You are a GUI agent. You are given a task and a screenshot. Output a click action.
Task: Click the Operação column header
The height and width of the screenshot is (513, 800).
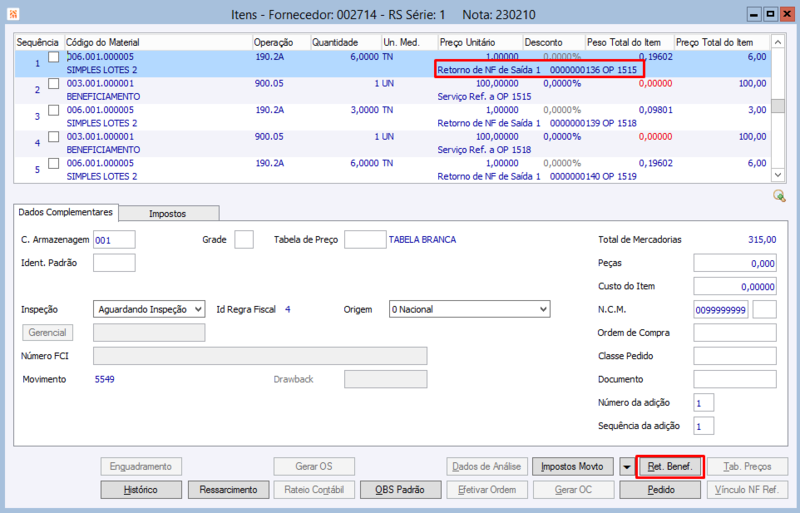coord(281,42)
